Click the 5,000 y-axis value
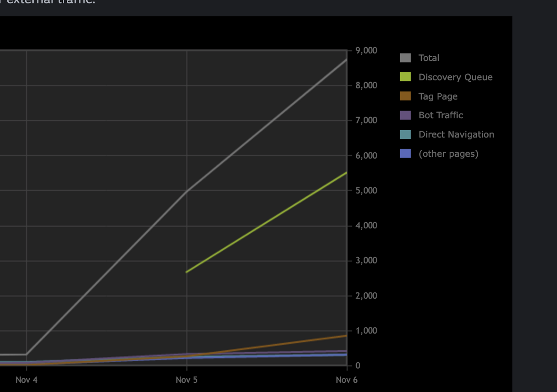 366,190
